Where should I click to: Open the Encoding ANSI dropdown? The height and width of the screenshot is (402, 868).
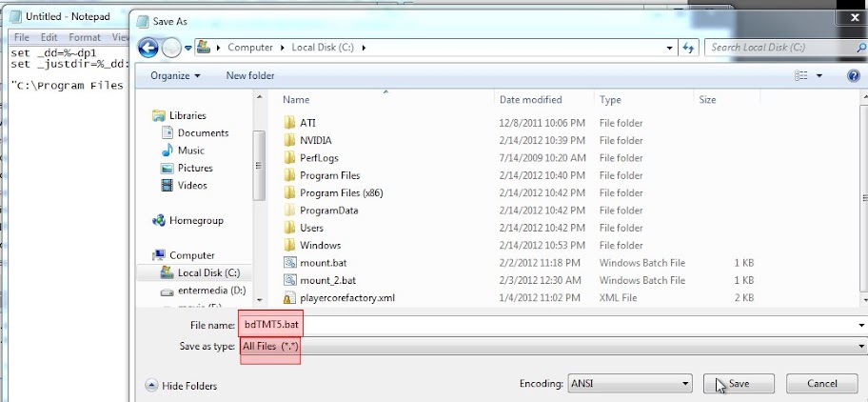(x=630, y=383)
